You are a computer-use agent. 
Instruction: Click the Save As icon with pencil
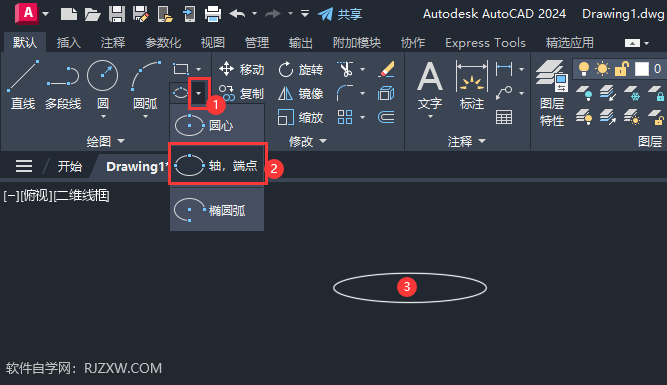(140, 14)
